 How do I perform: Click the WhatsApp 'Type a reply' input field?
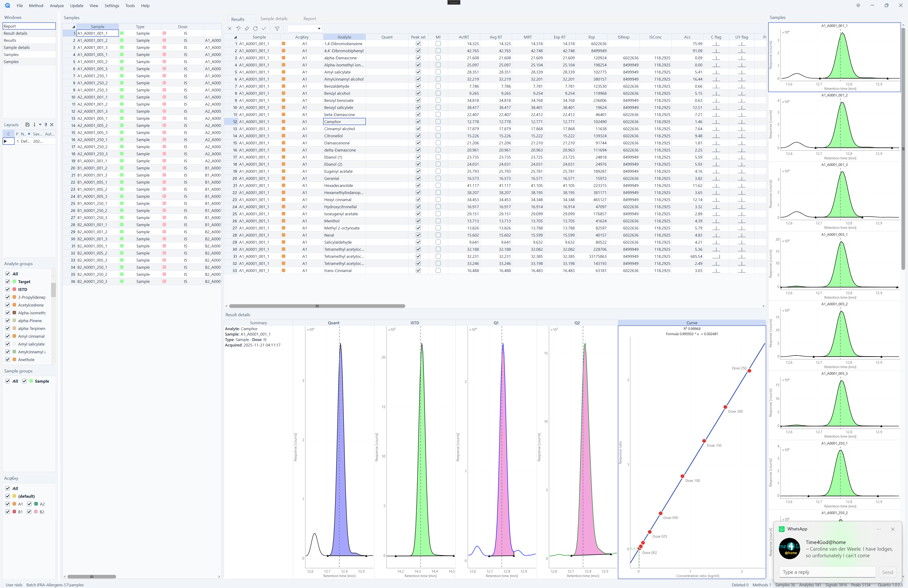(x=827, y=572)
